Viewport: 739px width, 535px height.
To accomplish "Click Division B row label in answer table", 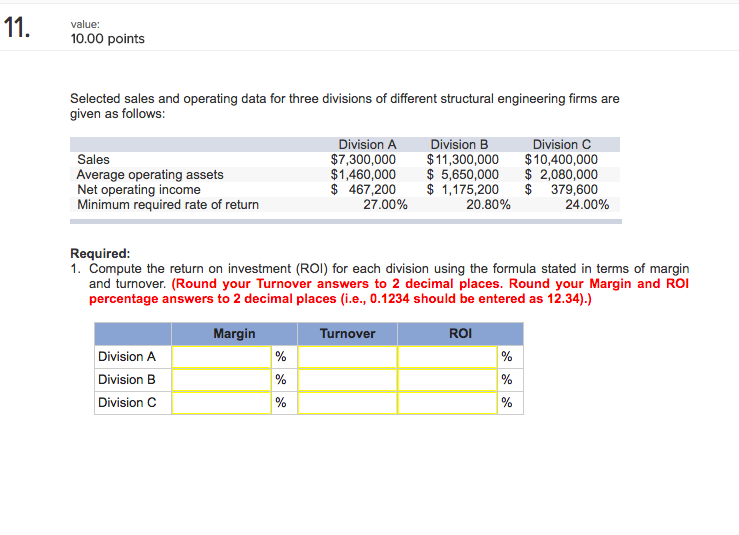I will pyautogui.click(x=127, y=380).
